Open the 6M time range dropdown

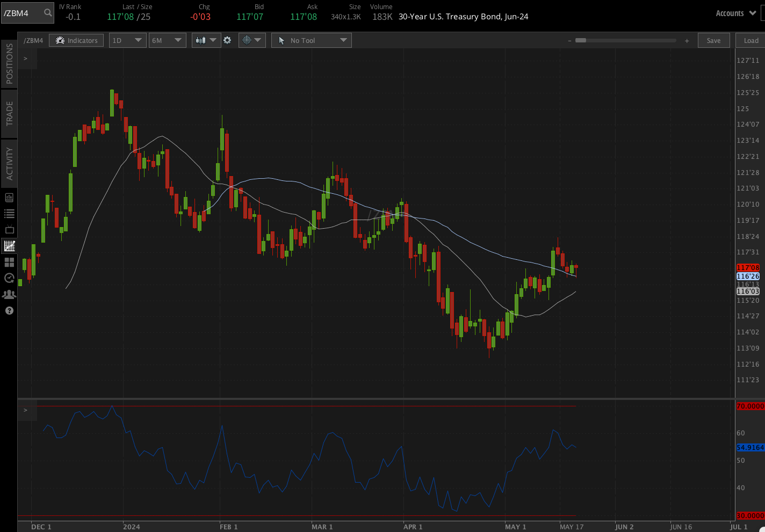(x=167, y=40)
